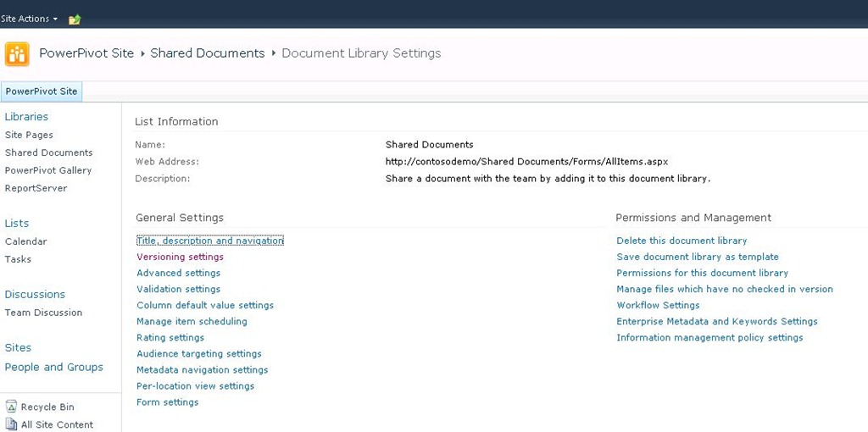868x432 pixels.
Task: Open Per-location view settings
Action: point(196,385)
